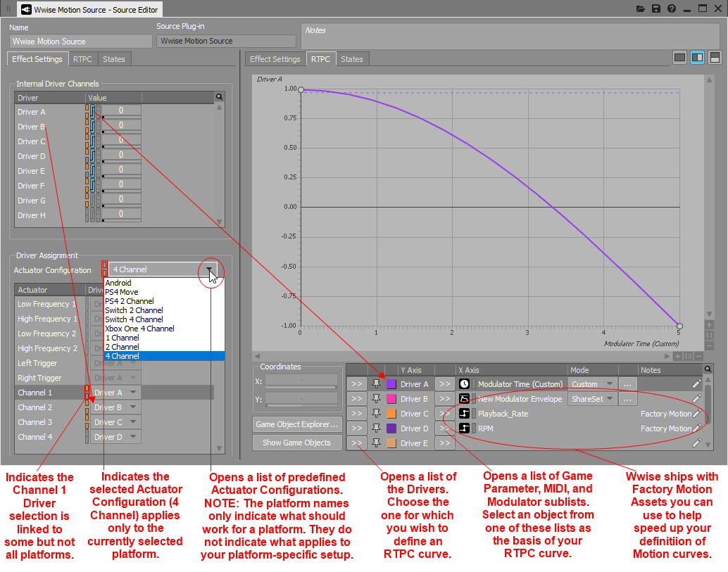Image resolution: width=728 pixels, height=572 pixels.
Task: Click the pink color swatch for Driver B
Action: (391, 399)
